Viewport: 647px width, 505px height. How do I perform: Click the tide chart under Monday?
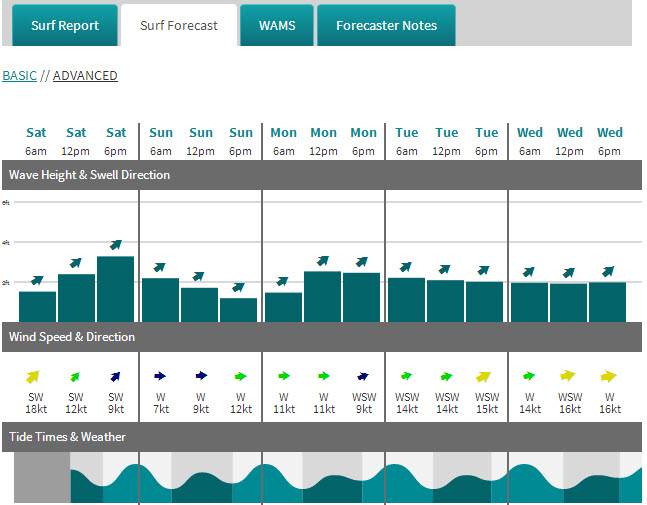coord(323,480)
